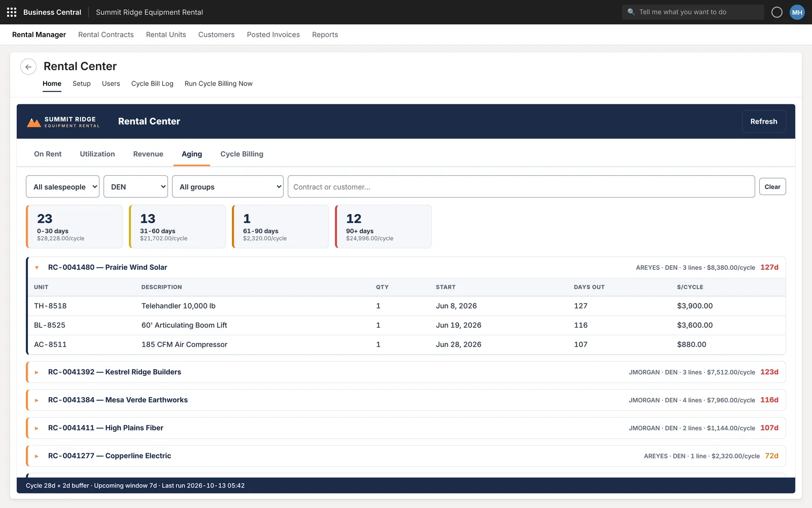
Task: Select the 90+ days aging card
Action: coord(383,227)
